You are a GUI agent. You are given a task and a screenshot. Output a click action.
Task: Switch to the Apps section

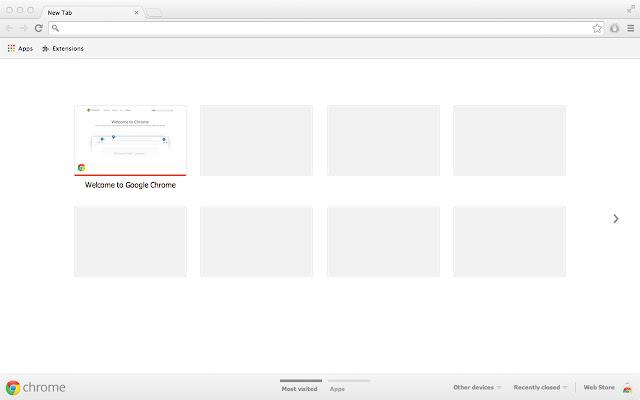tap(338, 387)
